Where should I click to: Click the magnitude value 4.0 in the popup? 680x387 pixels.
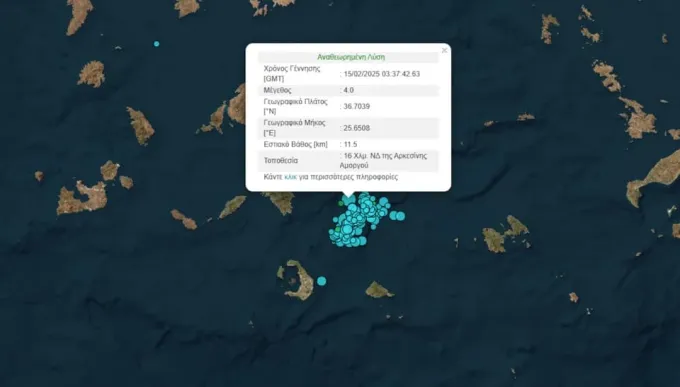tap(349, 90)
